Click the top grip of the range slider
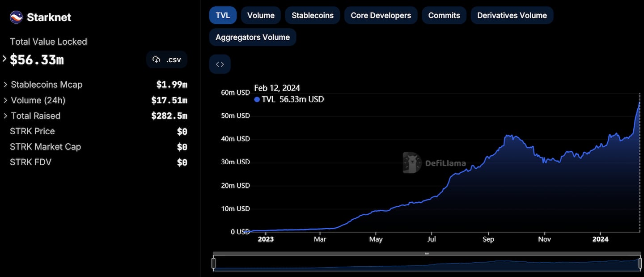This screenshot has width=644, height=277. pyautogui.click(x=427, y=254)
